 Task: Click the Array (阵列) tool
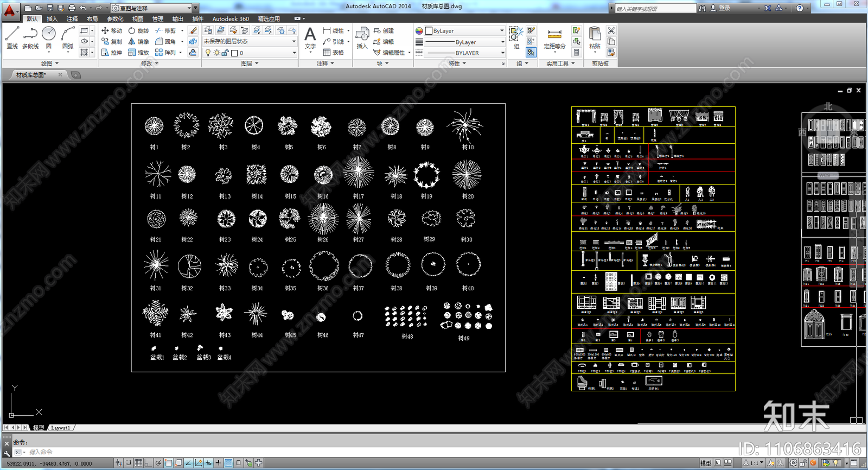click(x=165, y=53)
